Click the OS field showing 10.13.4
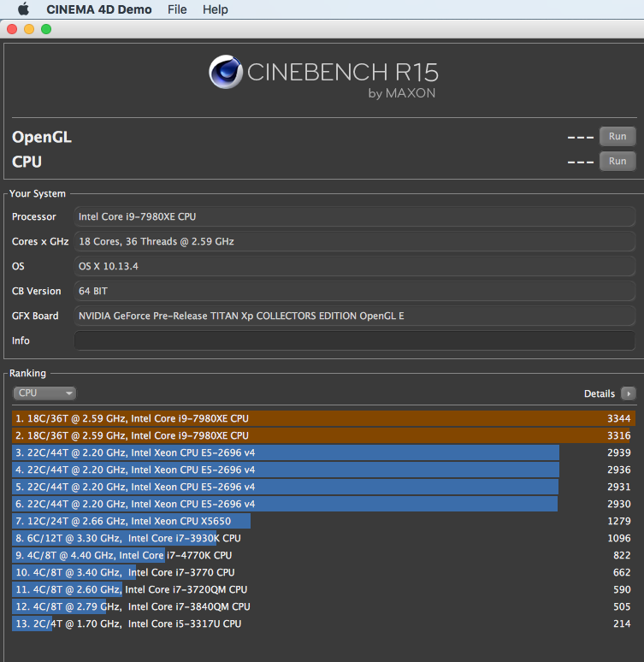Image resolution: width=644 pixels, height=662 pixels. [355, 266]
